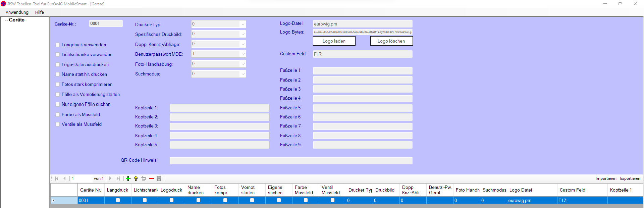Click the undo arrow icon in navigator

pos(144,178)
